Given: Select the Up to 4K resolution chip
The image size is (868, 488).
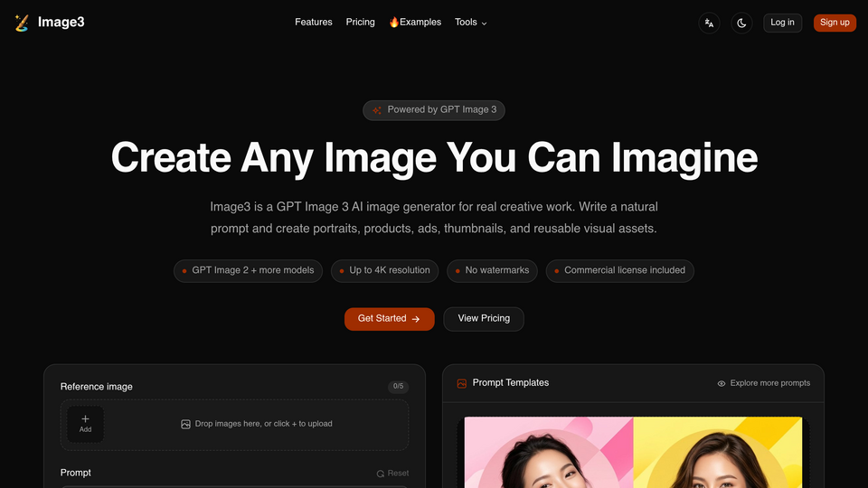Looking at the screenshot, I should [x=385, y=270].
